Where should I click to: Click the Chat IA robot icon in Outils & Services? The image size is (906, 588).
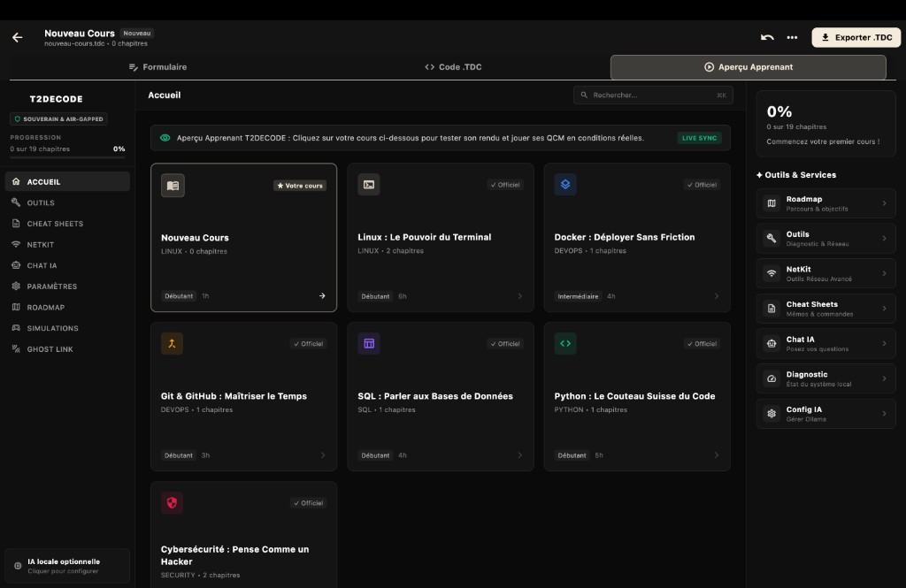772,344
